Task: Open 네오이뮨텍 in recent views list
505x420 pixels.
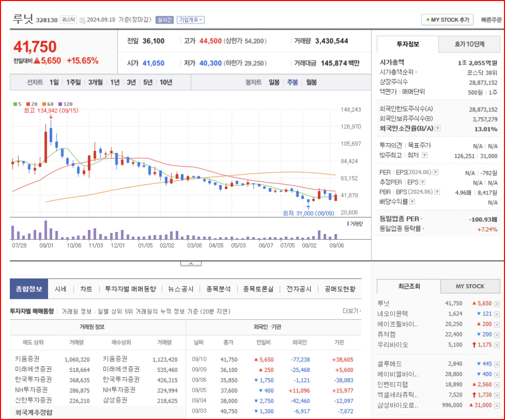Action: 392,314
